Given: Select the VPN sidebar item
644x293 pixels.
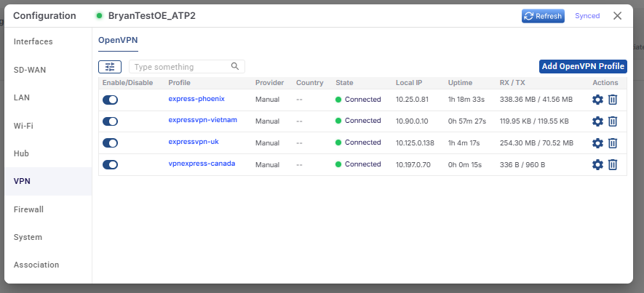Looking at the screenshot, I should (48, 181).
